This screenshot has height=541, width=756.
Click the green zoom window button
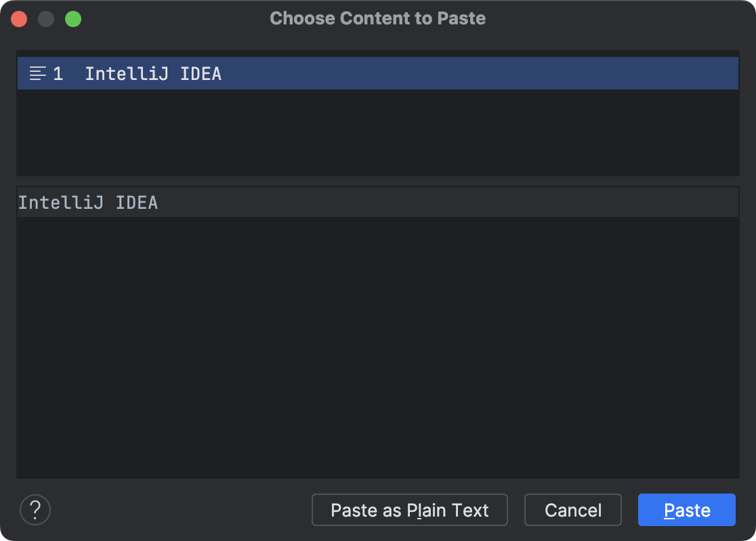[x=73, y=19]
